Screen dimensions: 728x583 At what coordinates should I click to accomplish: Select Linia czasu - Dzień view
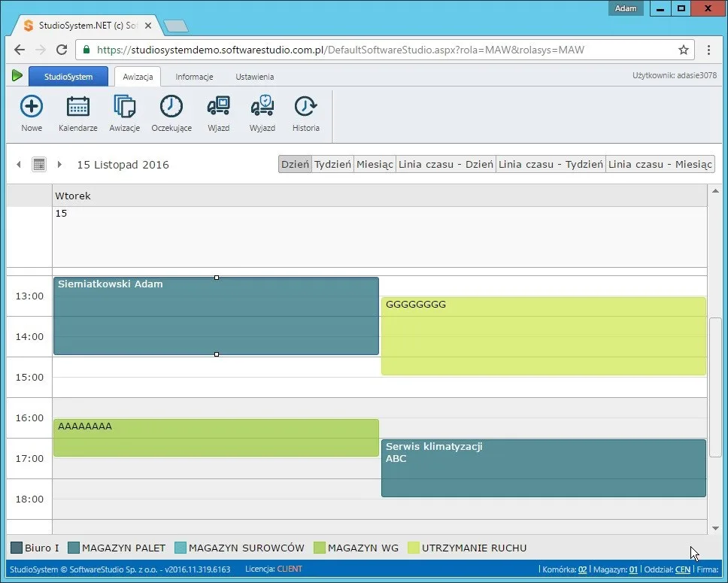pos(446,165)
